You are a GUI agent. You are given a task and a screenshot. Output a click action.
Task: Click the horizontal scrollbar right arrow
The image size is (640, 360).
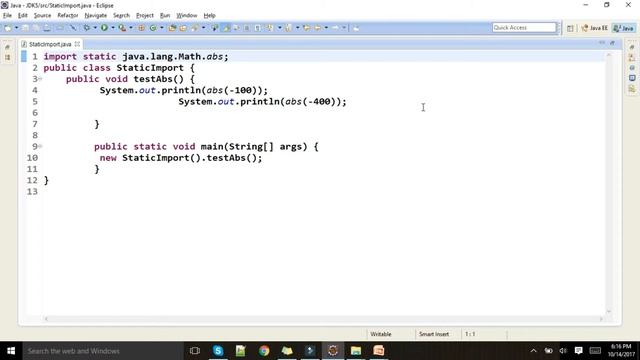[601, 319]
